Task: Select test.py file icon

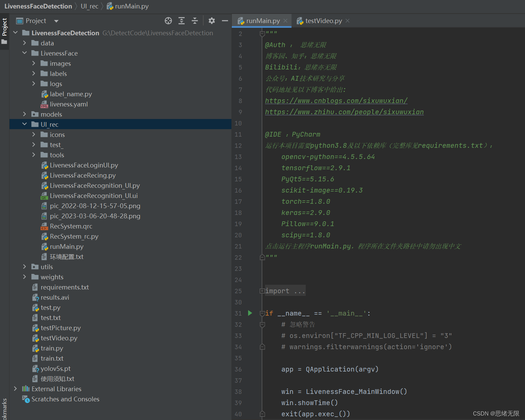Action: pyautogui.click(x=35, y=307)
